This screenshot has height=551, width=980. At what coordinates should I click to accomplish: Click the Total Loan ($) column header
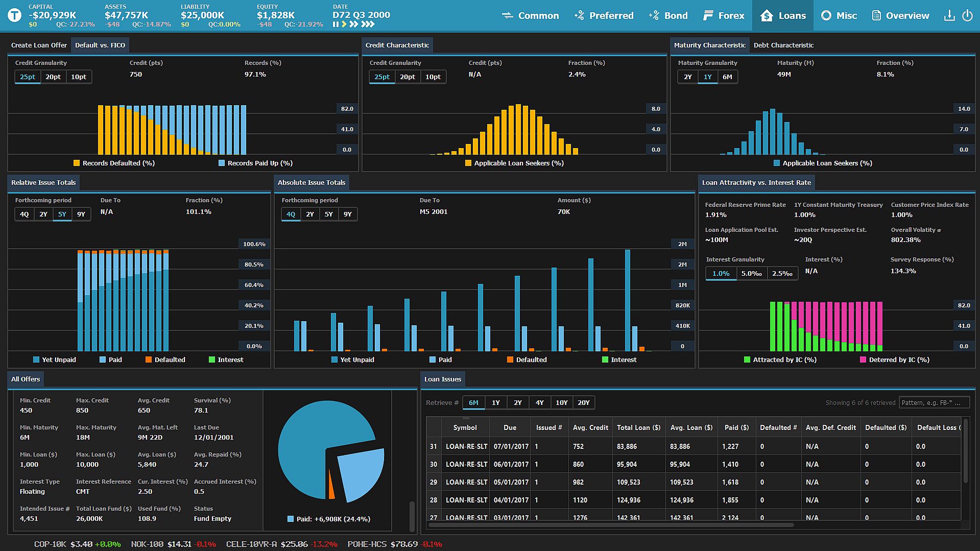[x=638, y=428]
